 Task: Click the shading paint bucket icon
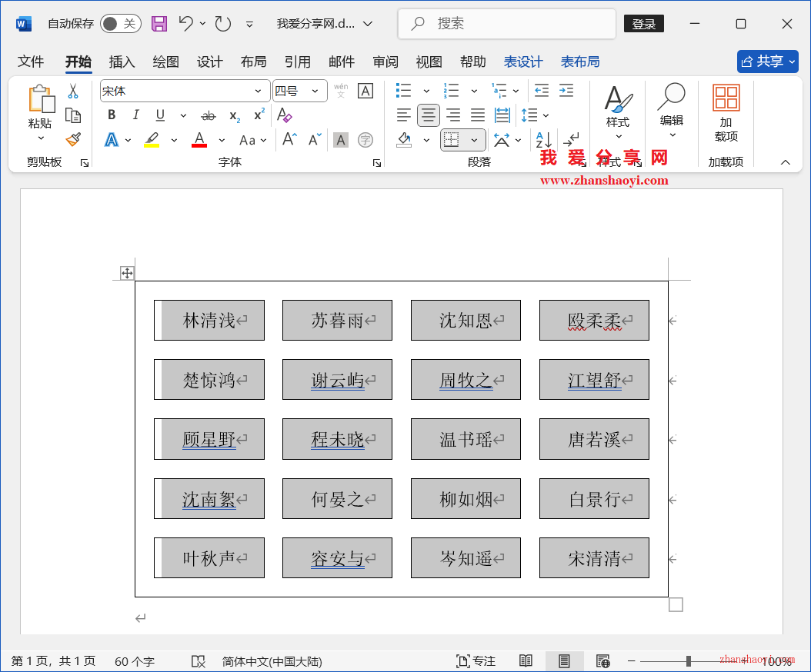pos(404,140)
